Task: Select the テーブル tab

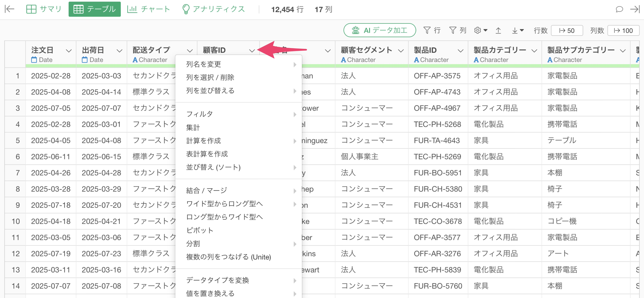Action: click(x=94, y=9)
